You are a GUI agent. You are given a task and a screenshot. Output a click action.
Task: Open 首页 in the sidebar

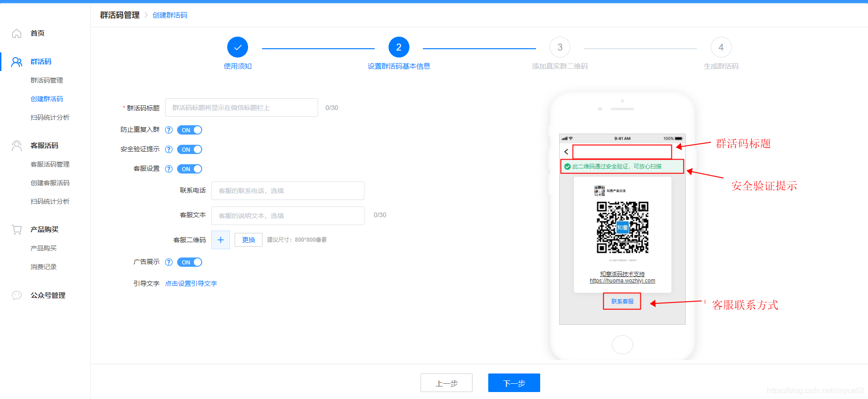pos(38,33)
